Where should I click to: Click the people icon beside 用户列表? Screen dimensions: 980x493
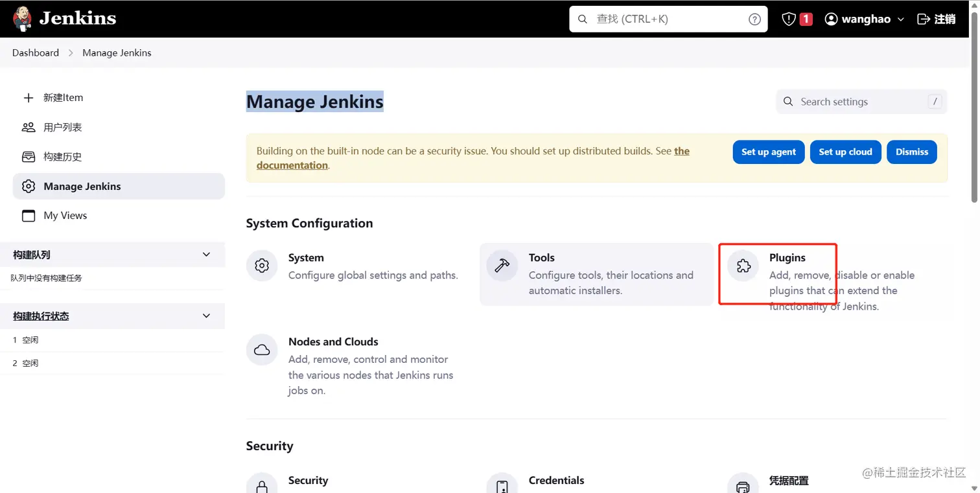click(29, 127)
